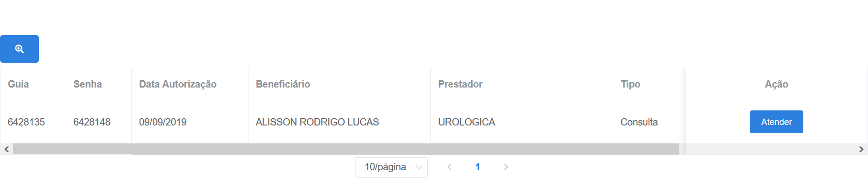Click the blue magnifier search button
The width and height of the screenshot is (868, 196).
(x=19, y=49)
